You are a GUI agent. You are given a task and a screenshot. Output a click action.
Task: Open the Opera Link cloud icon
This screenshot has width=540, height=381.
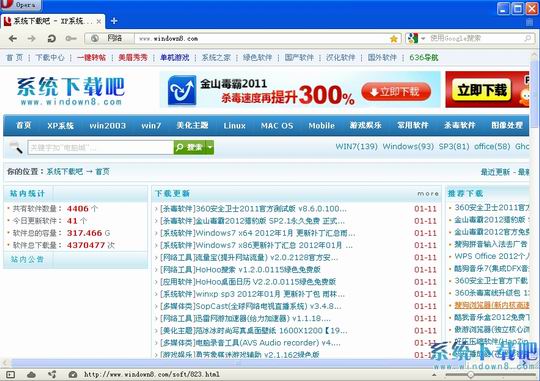(31, 374)
